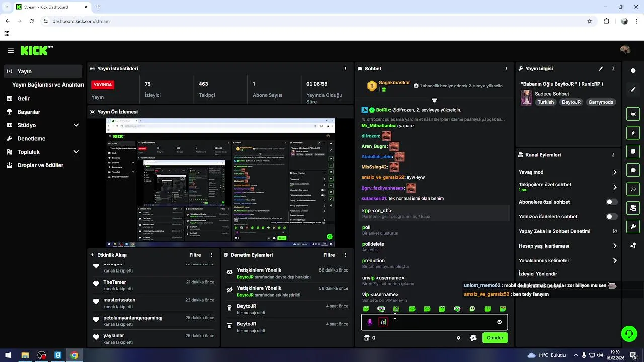This screenshot has width=644, height=362.
Task: Open the three-dot menu of Etkinlik Akışı
Action: [211, 255]
